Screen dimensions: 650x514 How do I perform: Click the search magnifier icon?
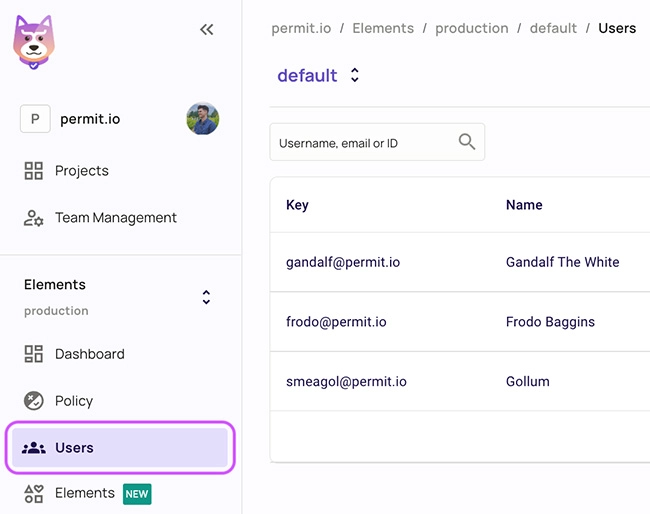[x=467, y=141]
